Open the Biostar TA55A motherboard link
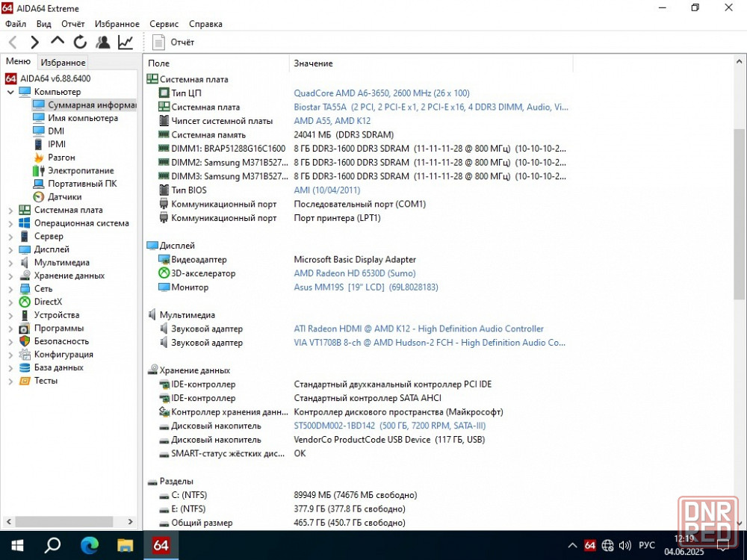Viewport: 747px width, 560px height. pos(431,107)
